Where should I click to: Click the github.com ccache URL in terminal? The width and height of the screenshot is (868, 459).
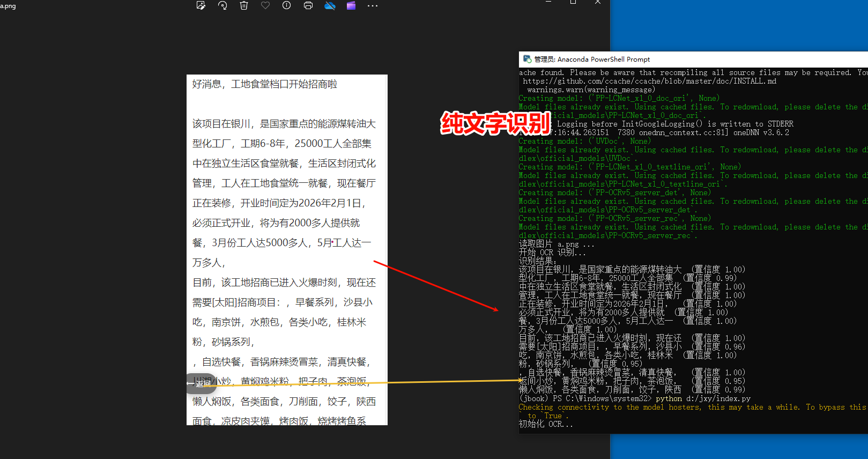pos(649,81)
